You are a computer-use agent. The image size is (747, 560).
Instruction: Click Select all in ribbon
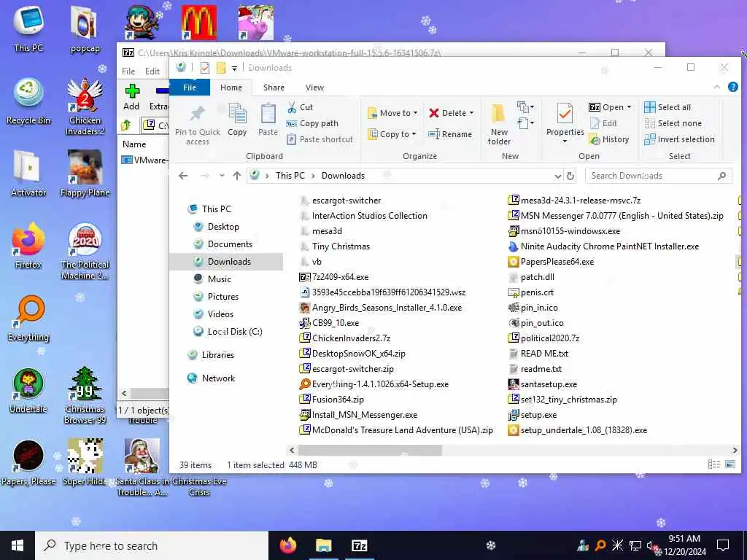(667, 107)
